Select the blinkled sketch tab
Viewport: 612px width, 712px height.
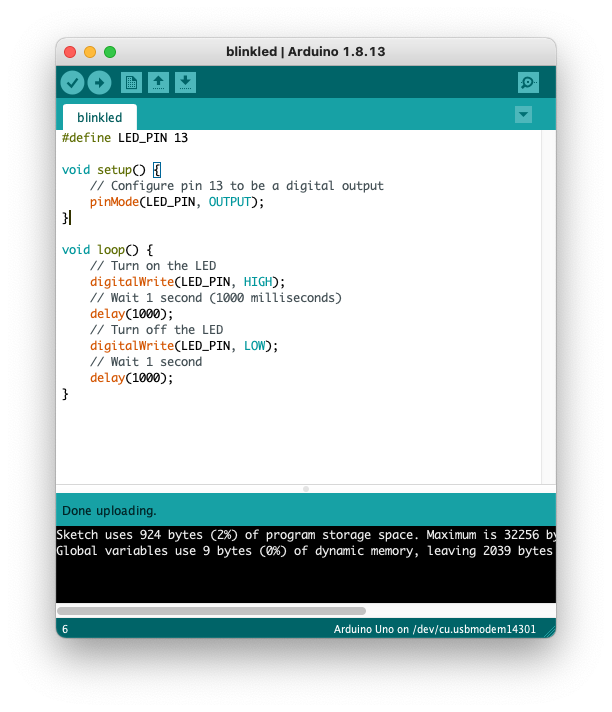click(99, 117)
